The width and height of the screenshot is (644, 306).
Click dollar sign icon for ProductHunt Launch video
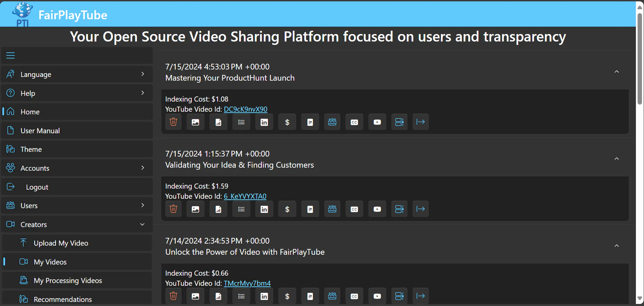click(287, 122)
